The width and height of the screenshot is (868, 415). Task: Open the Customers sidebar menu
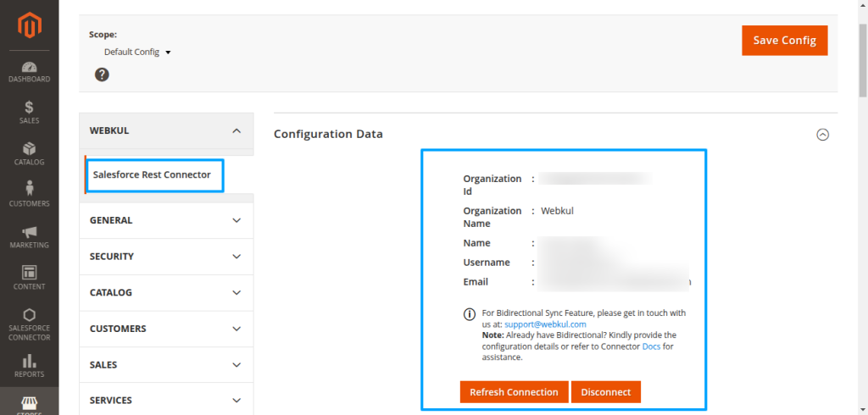(30, 194)
